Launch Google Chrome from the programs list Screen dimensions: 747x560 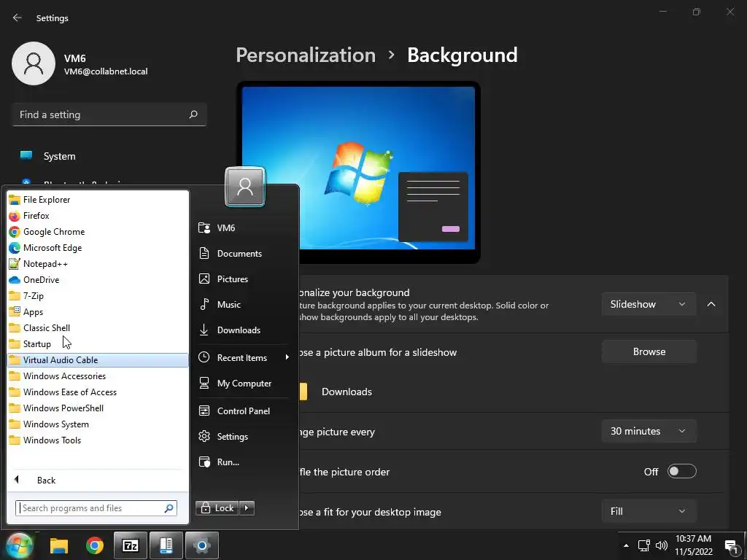point(98,232)
